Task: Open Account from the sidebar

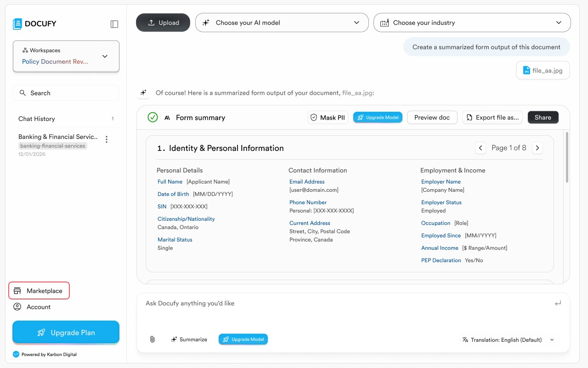Action: (32, 307)
